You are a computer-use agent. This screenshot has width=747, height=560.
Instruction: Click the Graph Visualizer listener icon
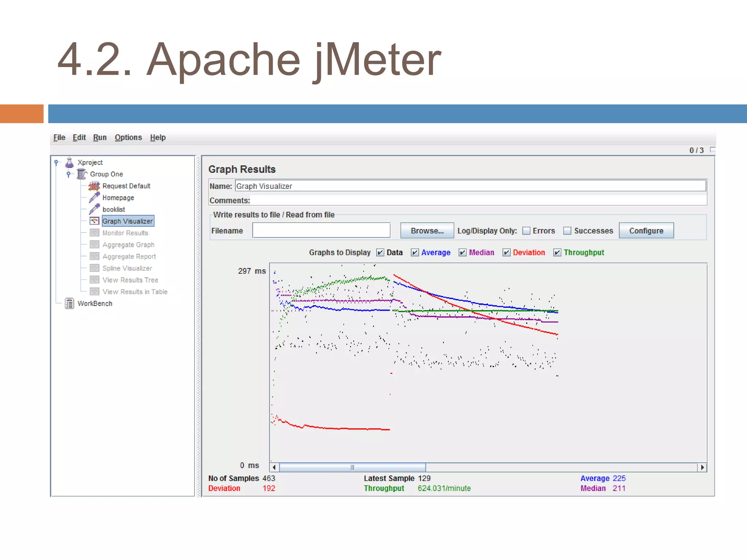point(94,221)
